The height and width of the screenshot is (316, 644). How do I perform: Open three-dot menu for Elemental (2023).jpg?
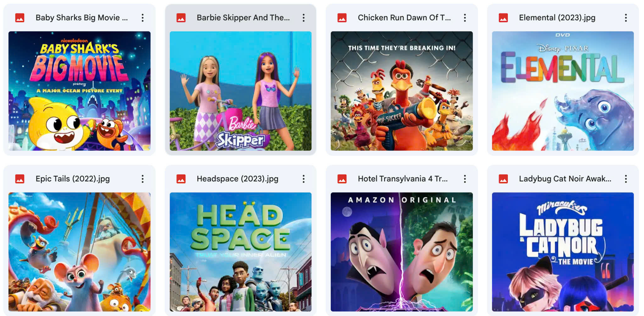(626, 18)
